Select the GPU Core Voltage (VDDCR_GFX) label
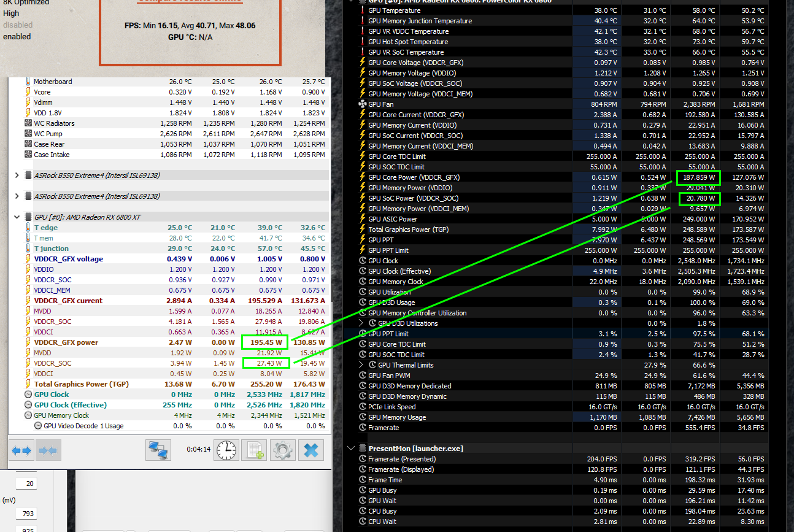The height and width of the screenshot is (532, 794). tap(416, 63)
